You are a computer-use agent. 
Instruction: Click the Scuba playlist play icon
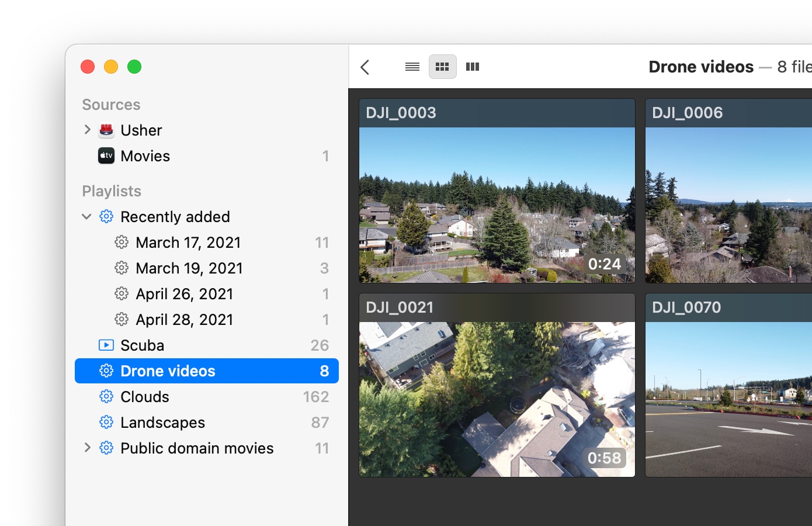[x=106, y=345]
